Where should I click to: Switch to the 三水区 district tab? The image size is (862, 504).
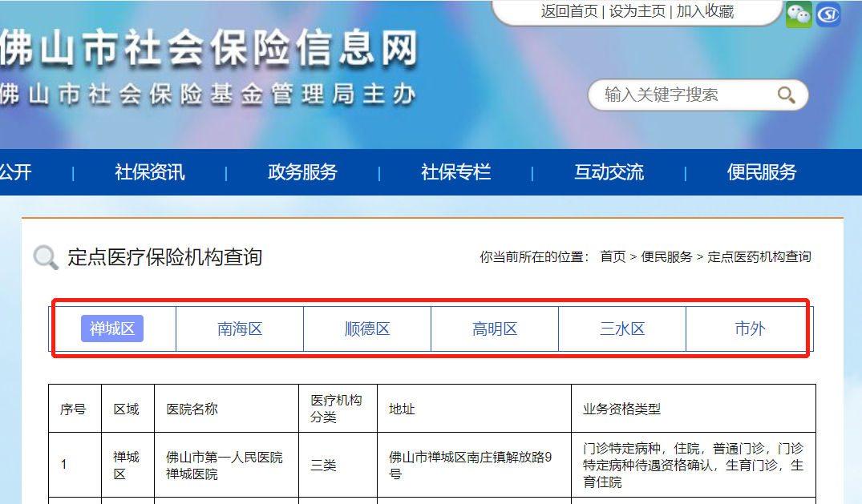pyautogui.click(x=622, y=329)
